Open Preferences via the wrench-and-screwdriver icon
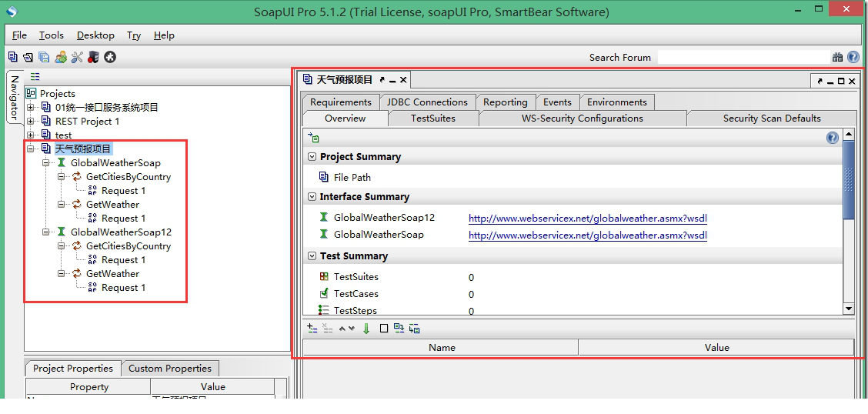The width and height of the screenshot is (868, 414). click(x=77, y=57)
